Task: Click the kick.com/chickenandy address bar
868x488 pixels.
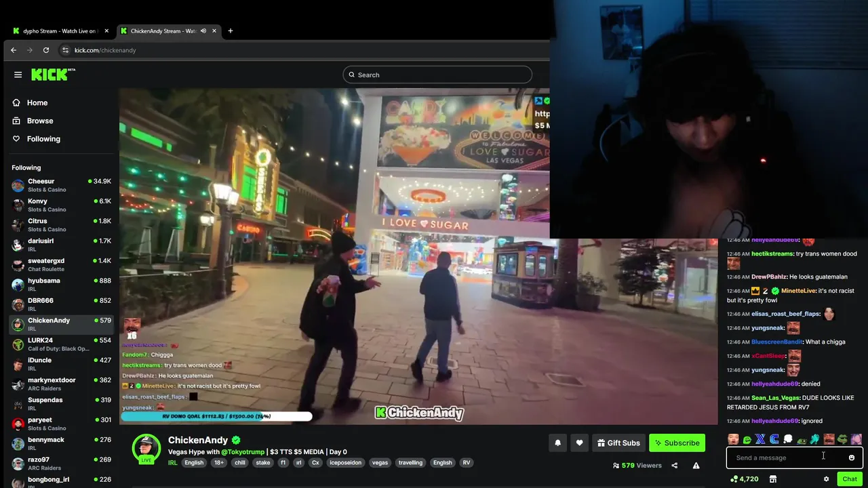Action: pos(305,50)
